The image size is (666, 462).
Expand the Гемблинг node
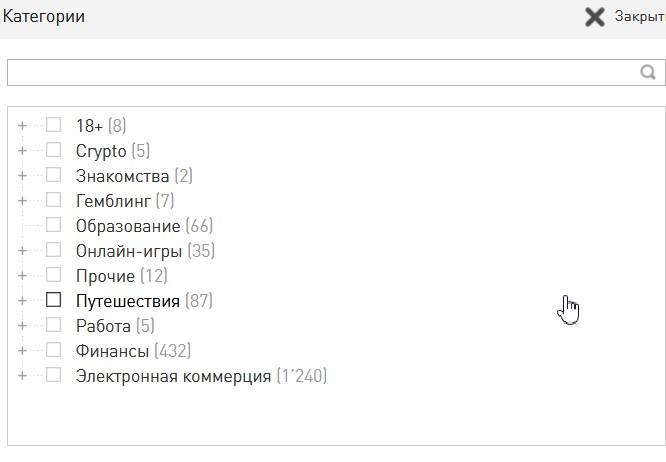pyautogui.click(x=22, y=200)
